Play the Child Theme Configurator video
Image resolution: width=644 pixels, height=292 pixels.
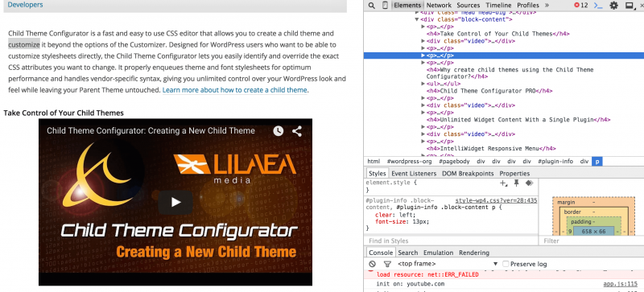click(x=175, y=202)
